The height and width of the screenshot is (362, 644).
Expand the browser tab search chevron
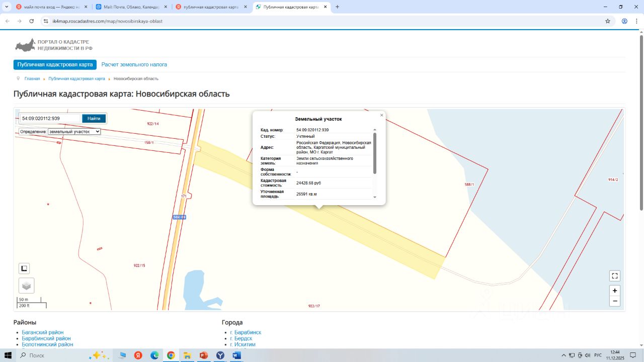(x=7, y=7)
